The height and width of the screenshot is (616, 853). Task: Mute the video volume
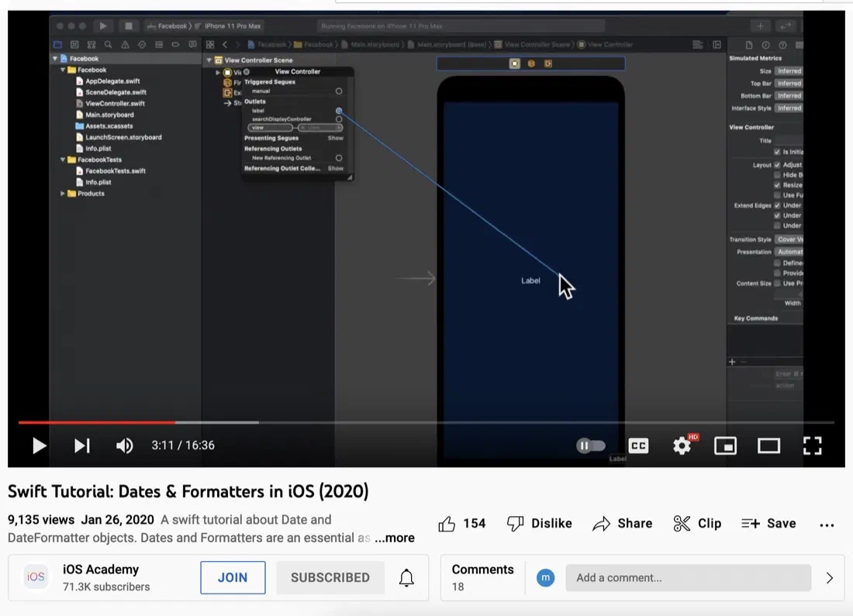pyautogui.click(x=124, y=446)
